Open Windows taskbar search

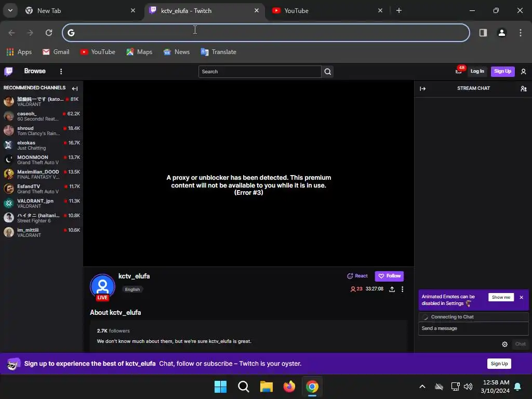pyautogui.click(x=243, y=387)
